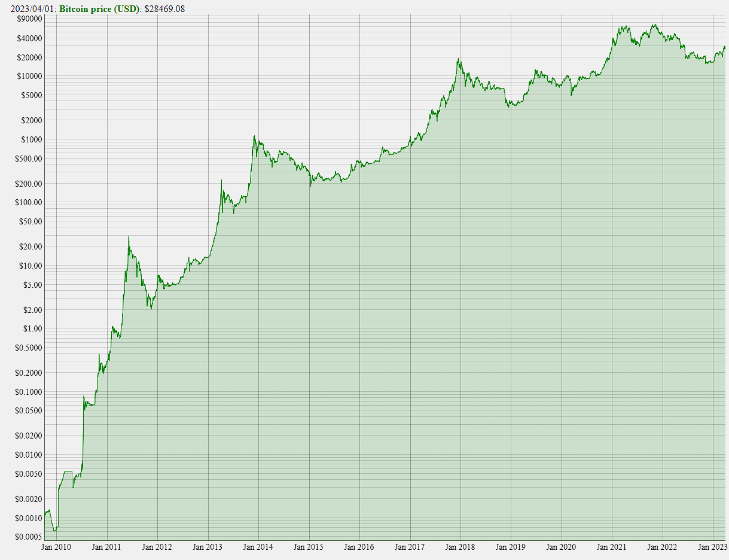Click the $200.00 y-axis label

29,184
